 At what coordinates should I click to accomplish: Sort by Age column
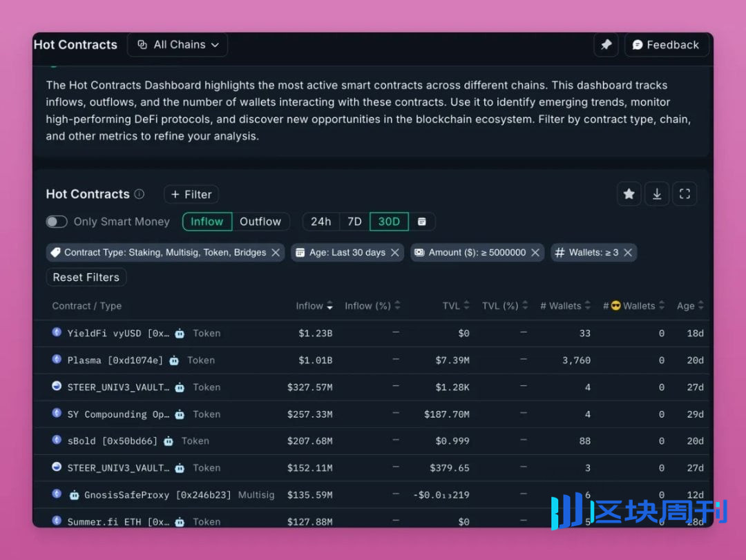tap(690, 306)
